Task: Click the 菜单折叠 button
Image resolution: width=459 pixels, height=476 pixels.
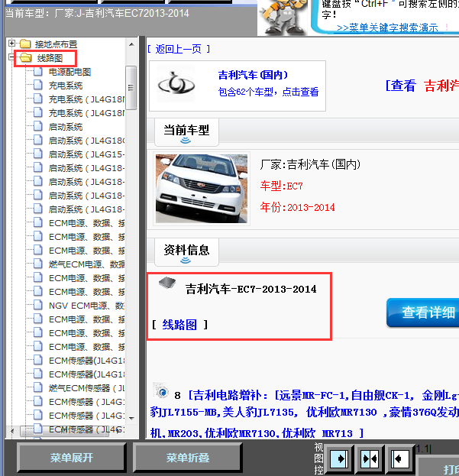Action: point(187,458)
